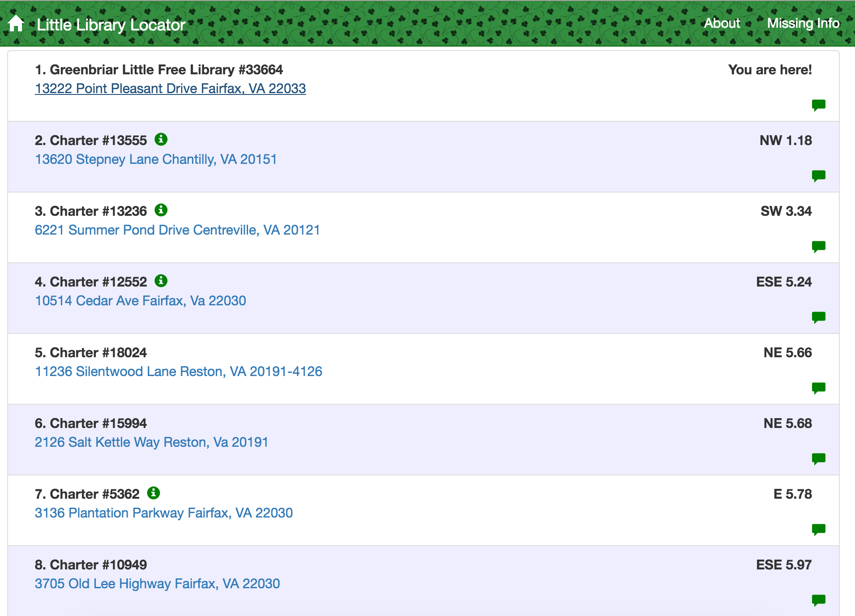Open address 13222 Point Pleasant Drive Fairfax
The width and height of the screenshot is (855, 616).
pos(171,89)
